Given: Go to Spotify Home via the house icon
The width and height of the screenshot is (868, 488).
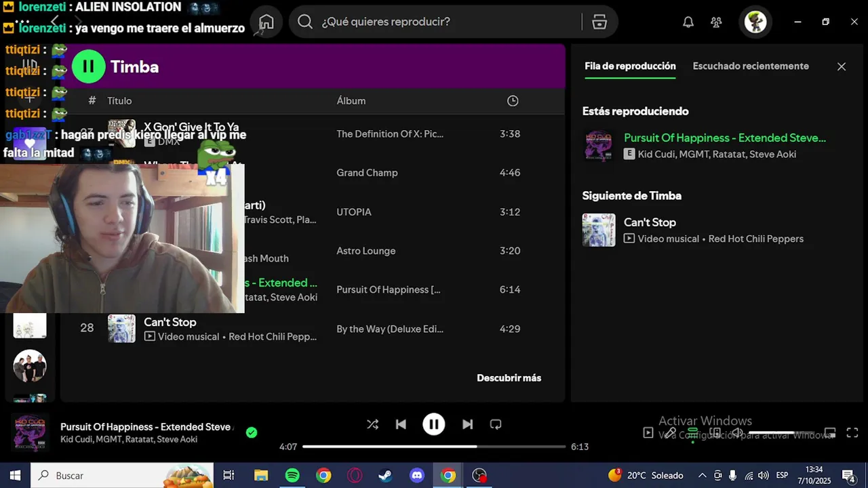Looking at the screenshot, I should pos(267,22).
